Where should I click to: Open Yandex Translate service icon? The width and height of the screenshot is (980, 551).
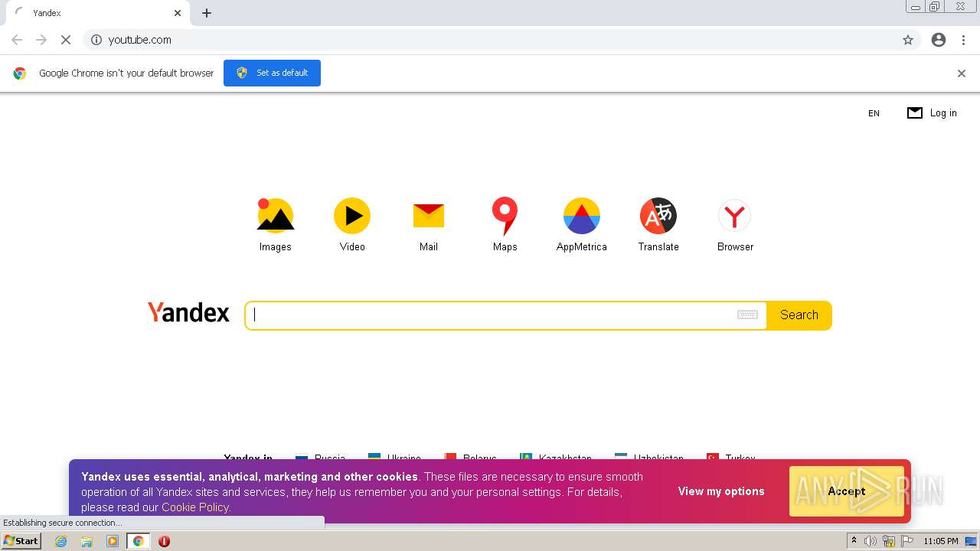658,216
